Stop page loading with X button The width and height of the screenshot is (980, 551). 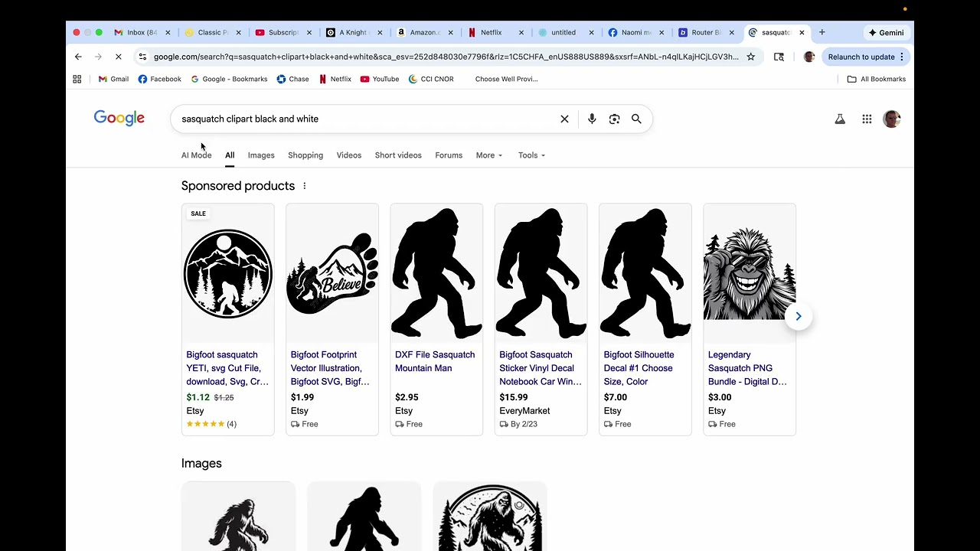tap(118, 57)
